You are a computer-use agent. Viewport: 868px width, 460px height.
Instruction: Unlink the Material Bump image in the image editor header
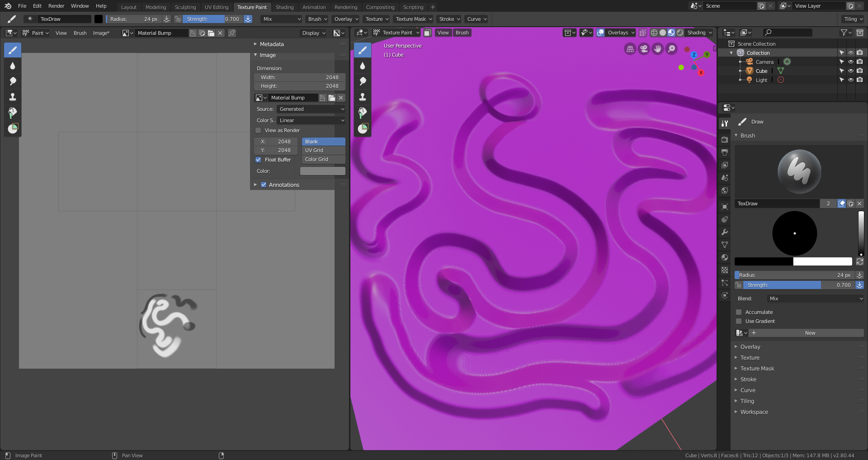(x=220, y=33)
